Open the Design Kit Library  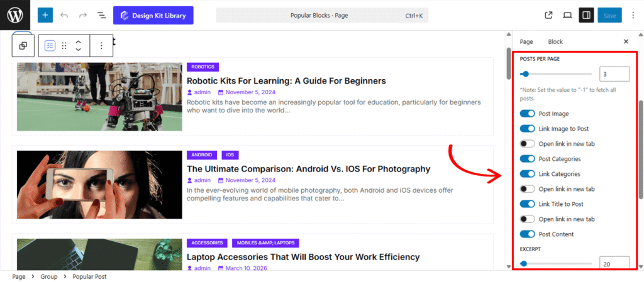pyautogui.click(x=153, y=15)
